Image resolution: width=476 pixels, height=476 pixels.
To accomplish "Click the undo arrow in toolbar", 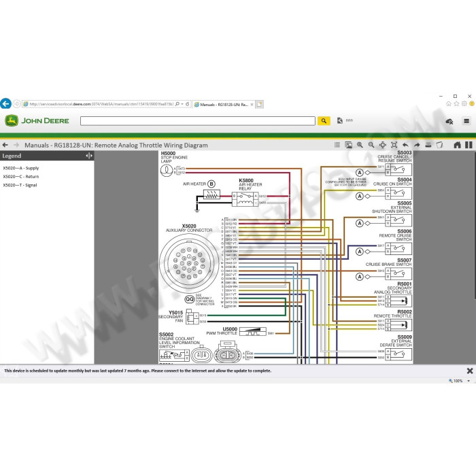I will pyautogui.click(x=405, y=145).
